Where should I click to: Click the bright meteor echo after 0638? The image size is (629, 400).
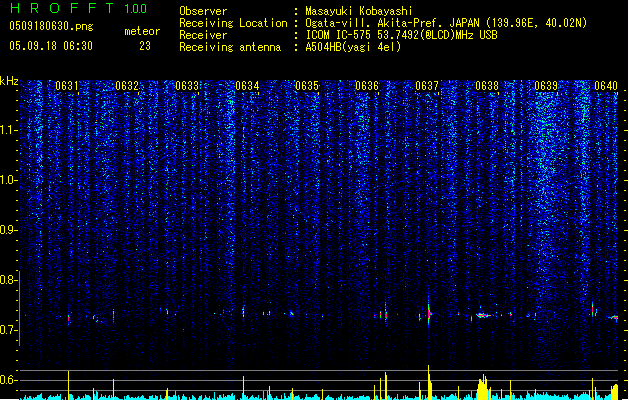[483, 315]
